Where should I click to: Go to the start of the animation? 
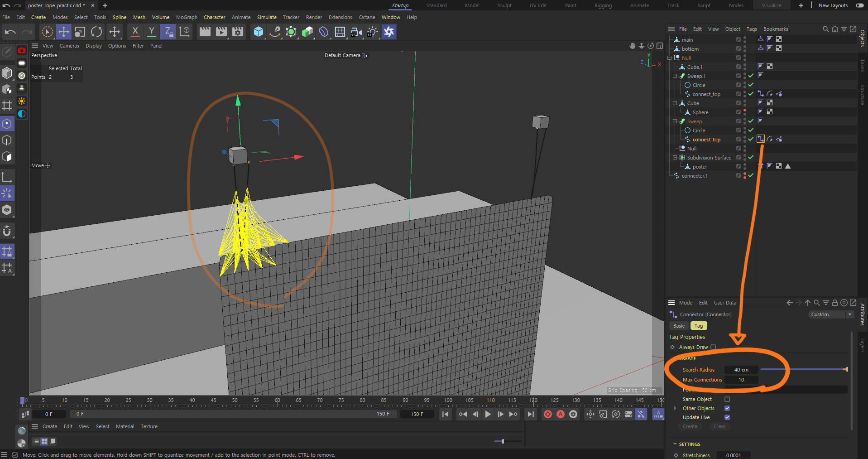click(x=446, y=414)
